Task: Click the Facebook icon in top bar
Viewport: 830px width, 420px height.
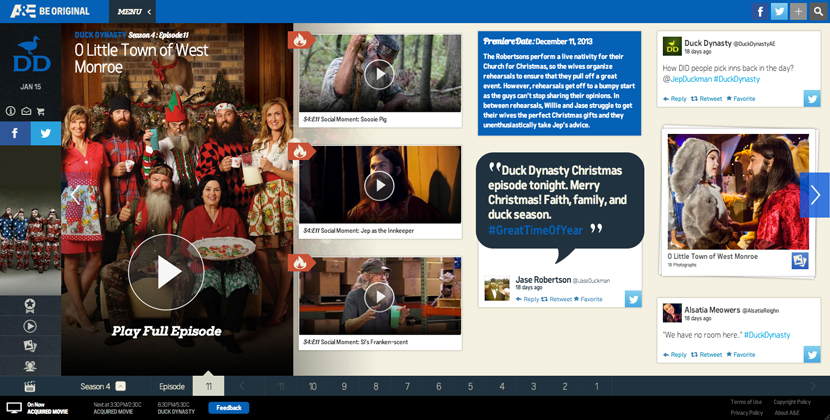Action: coord(760,11)
